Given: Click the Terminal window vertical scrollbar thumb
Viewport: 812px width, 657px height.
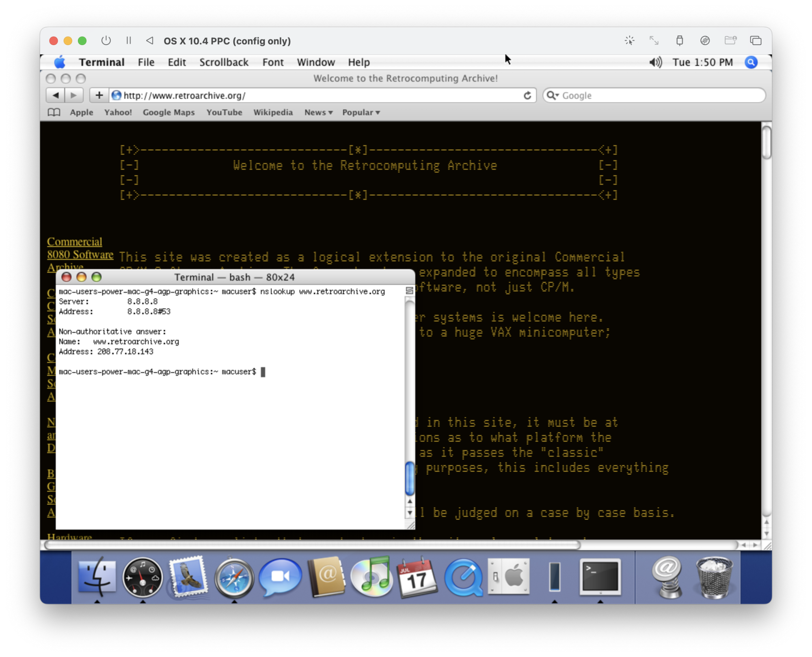Looking at the screenshot, I should tap(410, 478).
